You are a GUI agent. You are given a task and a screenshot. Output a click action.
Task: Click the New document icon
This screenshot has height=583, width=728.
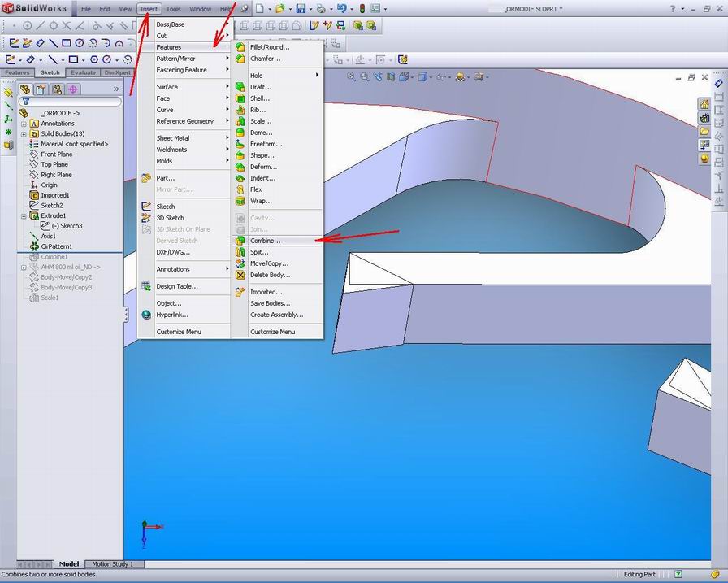(x=260, y=8)
